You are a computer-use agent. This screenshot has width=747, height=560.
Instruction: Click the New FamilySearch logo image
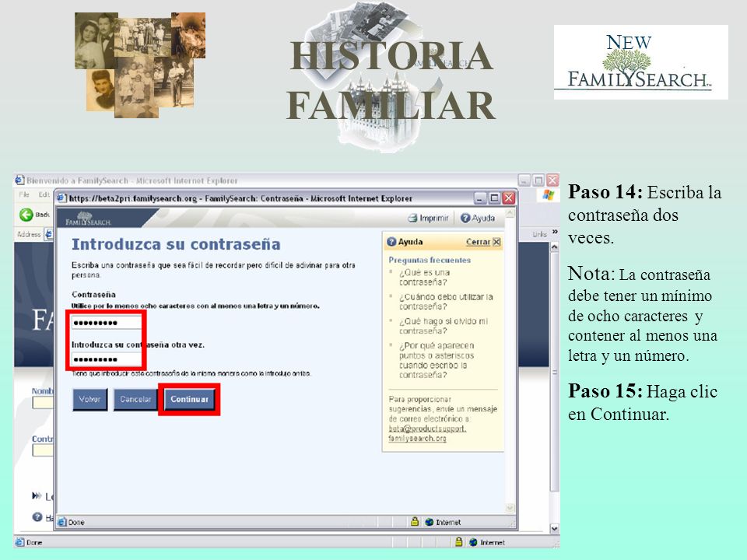pos(640,62)
